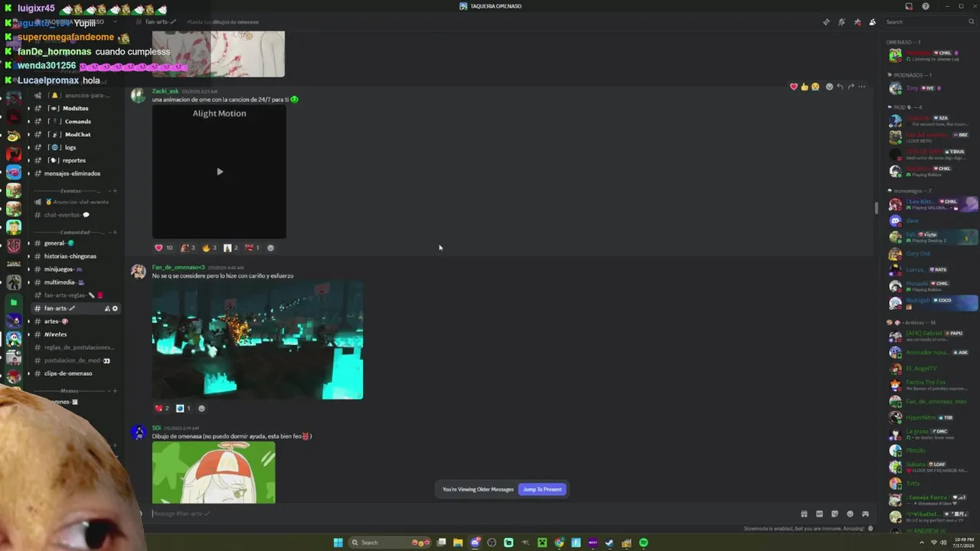Open the artes channel
Image resolution: width=980 pixels, height=551 pixels.
click(74, 321)
